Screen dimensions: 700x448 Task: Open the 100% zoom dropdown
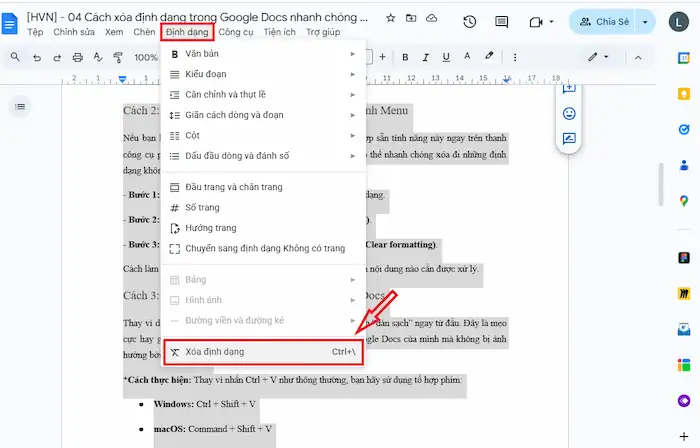tap(147, 57)
